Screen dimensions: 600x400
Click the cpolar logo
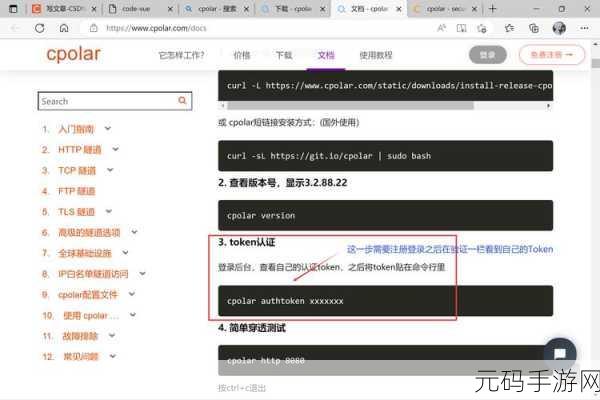(73, 54)
